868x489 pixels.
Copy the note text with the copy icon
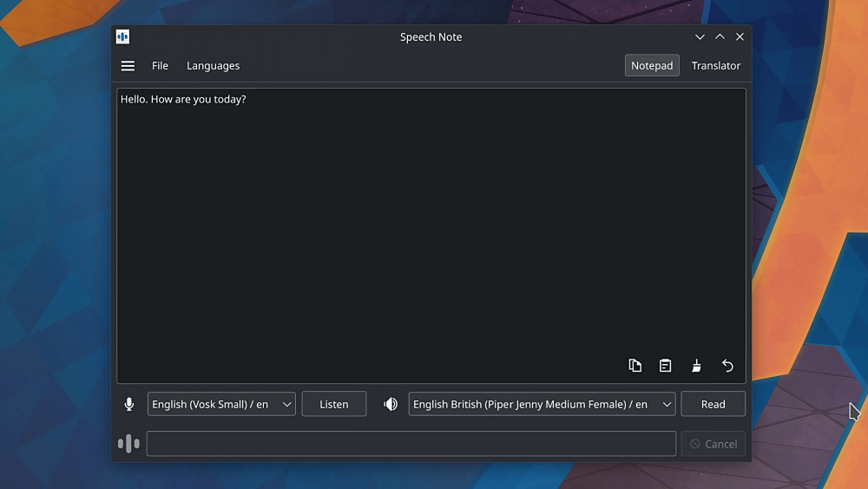click(635, 366)
